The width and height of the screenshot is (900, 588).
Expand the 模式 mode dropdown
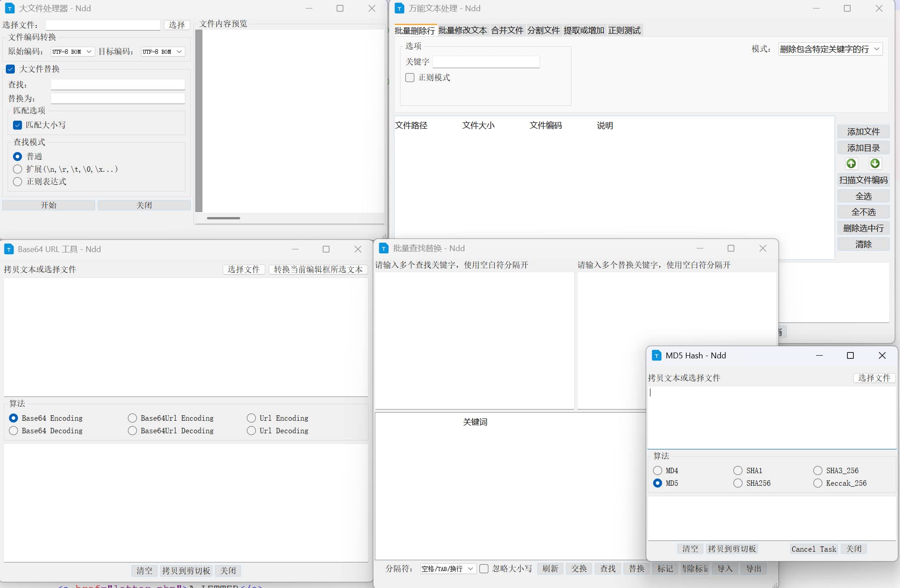(x=830, y=49)
